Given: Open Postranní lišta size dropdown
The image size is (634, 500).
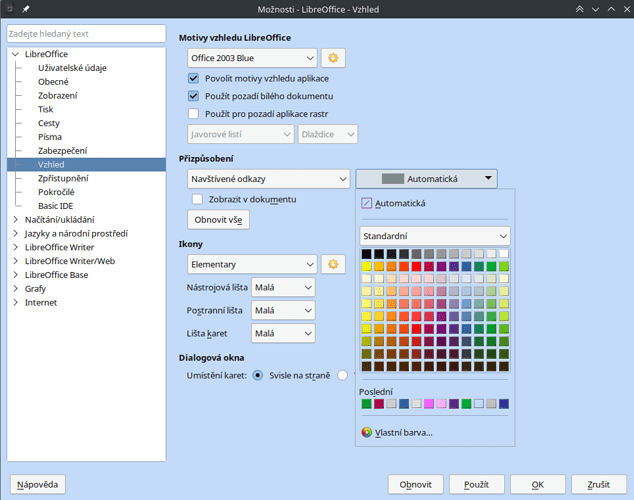Looking at the screenshot, I should tap(283, 310).
